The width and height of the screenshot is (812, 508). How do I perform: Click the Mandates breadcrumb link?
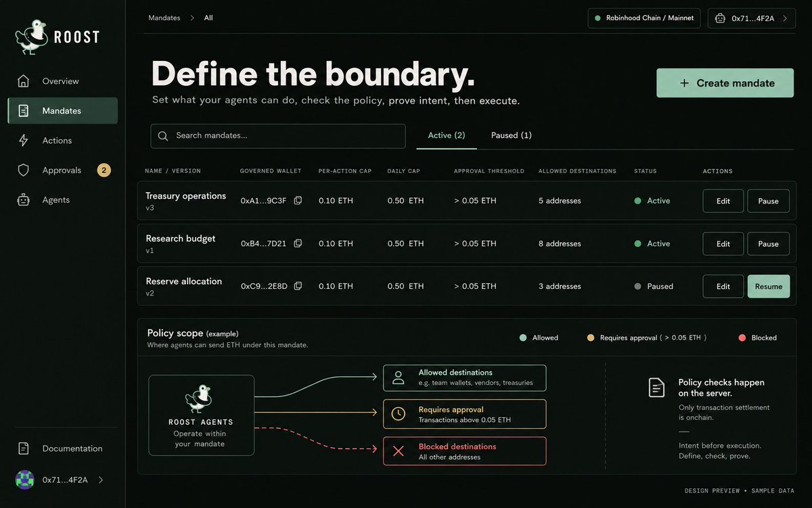(x=164, y=18)
